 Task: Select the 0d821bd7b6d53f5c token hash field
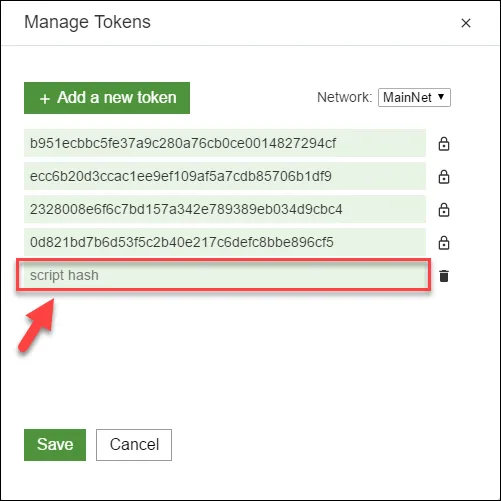click(225, 242)
